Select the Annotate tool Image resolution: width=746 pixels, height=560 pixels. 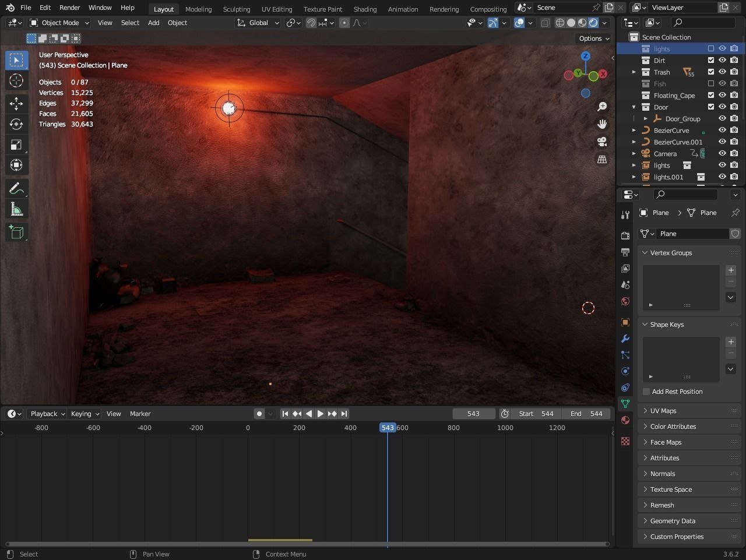pos(16,189)
